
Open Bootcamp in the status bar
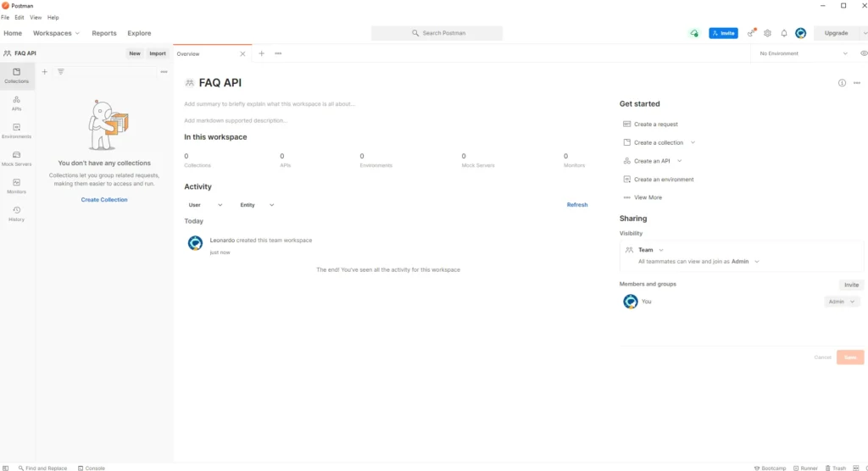(770, 468)
